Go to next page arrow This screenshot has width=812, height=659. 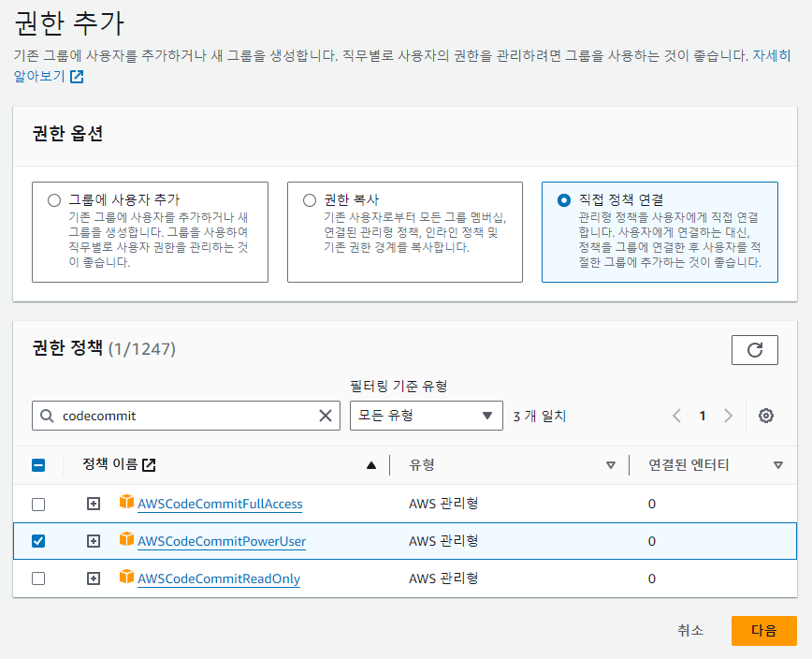click(728, 416)
